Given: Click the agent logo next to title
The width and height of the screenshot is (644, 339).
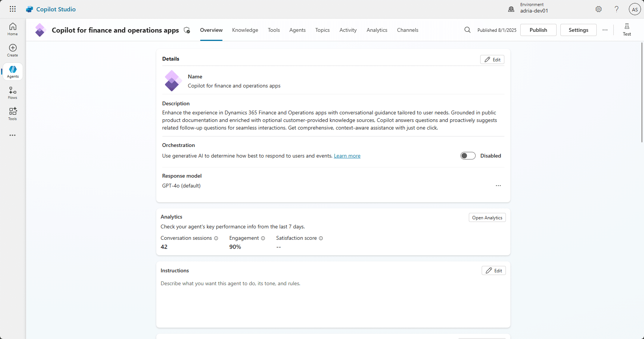Looking at the screenshot, I should point(40,30).
